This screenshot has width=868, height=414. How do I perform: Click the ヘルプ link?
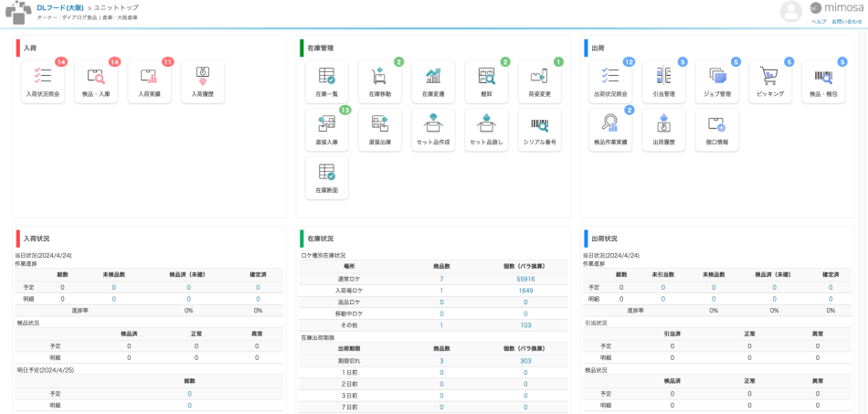(x=819, y=21)
